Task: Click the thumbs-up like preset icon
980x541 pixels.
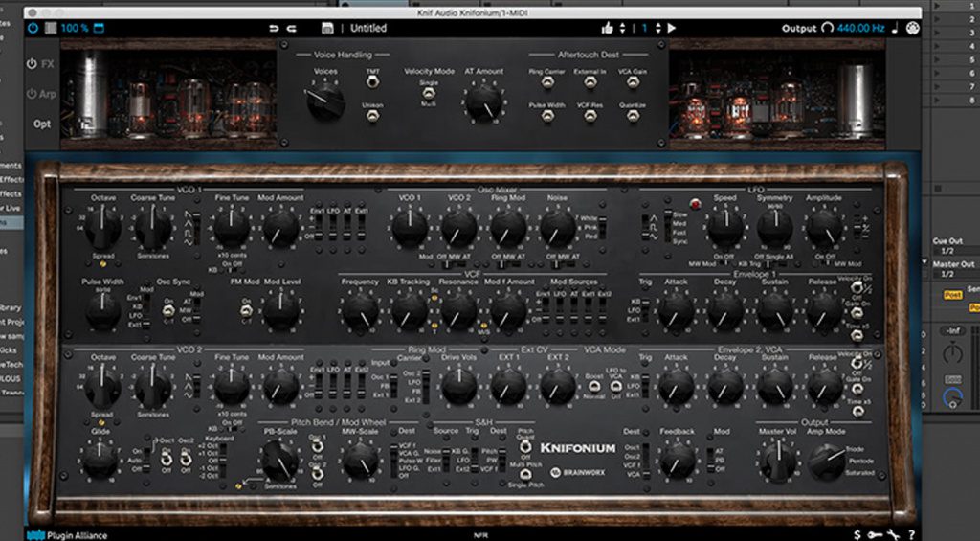Action: pyautogui.click(x=607, y=28)
